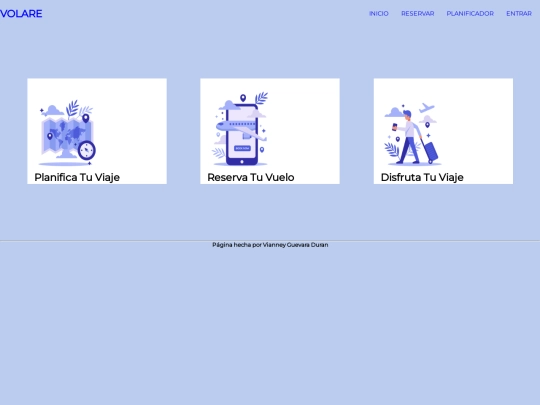This screenshot has width=540, height=405.
Task: Select the Planifica Tu Viaje heading
Action: pyautogui.click(x=77, y=177)
